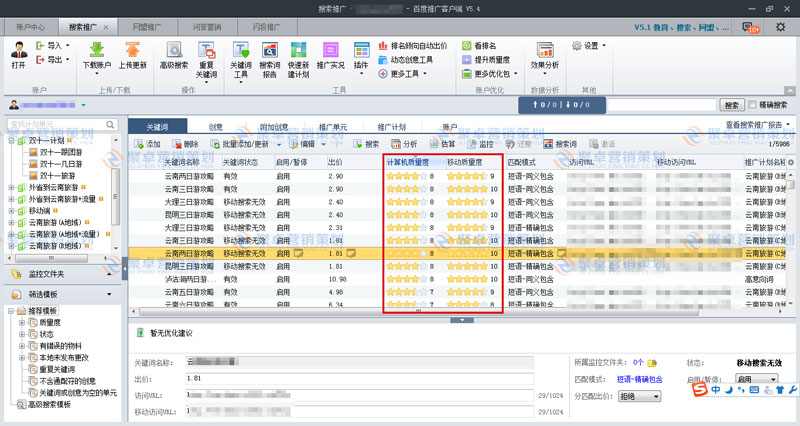Click 分析 in the keyword toolbar
This screenshot has height=426, width=800.
pos(404,144)
